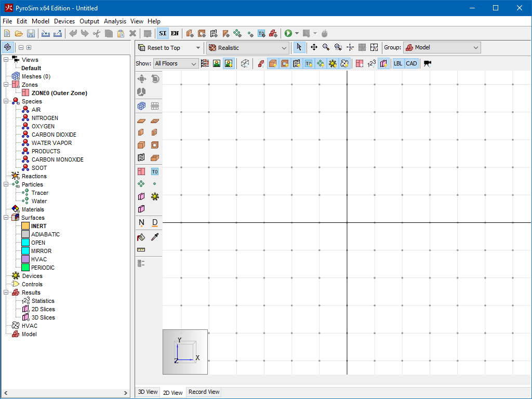Image resolution: width=532 pixels, height=399 pixels.
Task: Activate the Zoom magnifier tool
Action: (x=326, y=47)
